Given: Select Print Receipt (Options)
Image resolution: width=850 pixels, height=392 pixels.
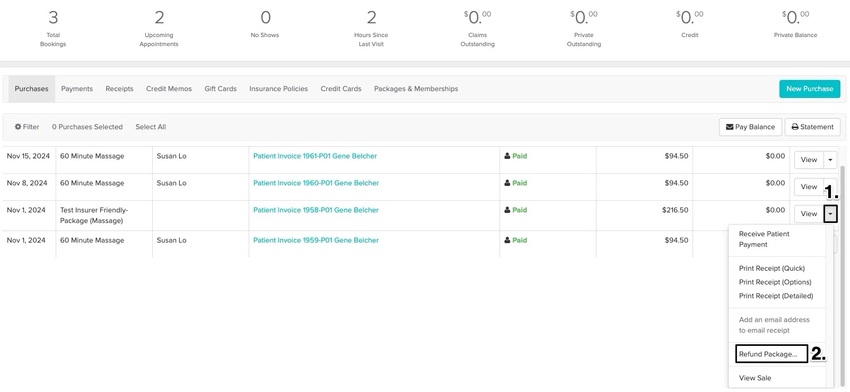Looking at the screenshot, I should [775, 282].
